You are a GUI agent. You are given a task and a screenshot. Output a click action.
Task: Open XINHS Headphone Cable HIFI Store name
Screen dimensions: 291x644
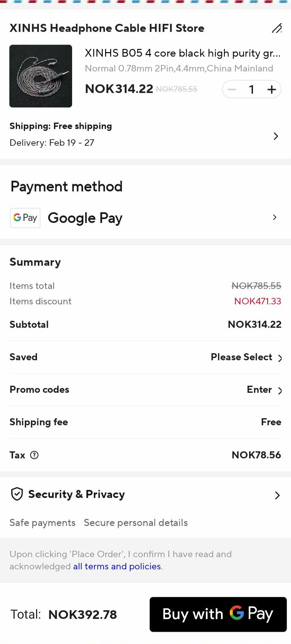(107, 28)
